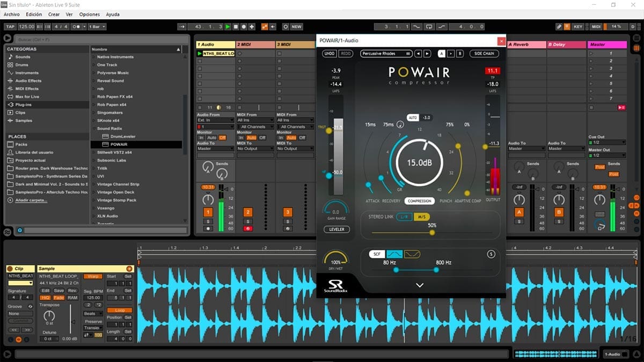Image resolution: width=644 pixels, height=362 pixels.
Task: Click Añadir carpeta link
Action: pyautogui.click(x=31, y=200)
